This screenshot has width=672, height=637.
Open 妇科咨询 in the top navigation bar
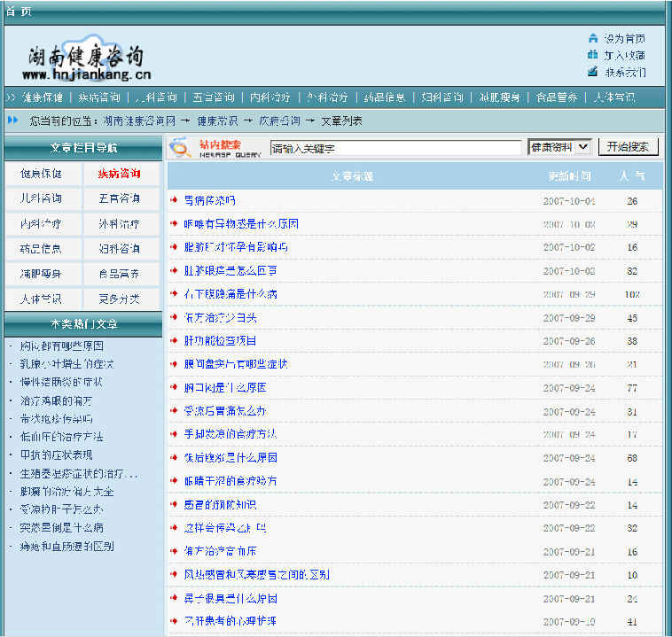[441, 97]
